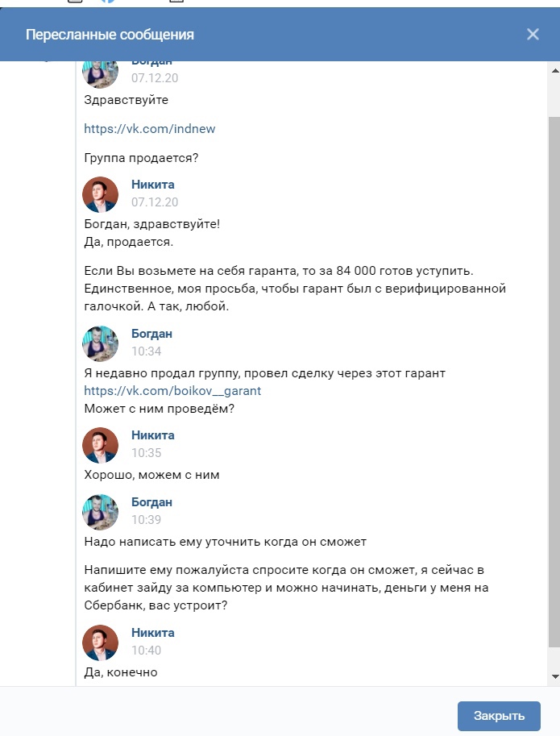Click the scrollbar down arrow
Image resolution: width=560 pixels, height=736 pixels.
point(554,676)
